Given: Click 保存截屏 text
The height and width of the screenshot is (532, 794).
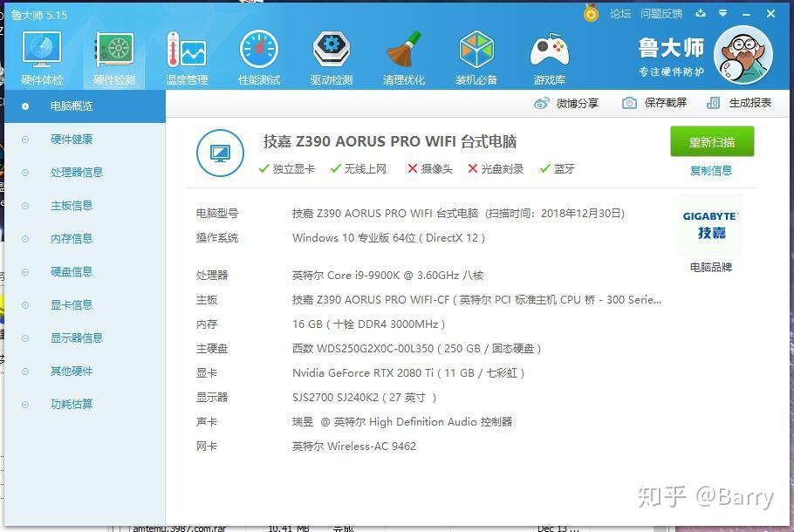Looking at the screenshot, I should click(x=666, y=103).
